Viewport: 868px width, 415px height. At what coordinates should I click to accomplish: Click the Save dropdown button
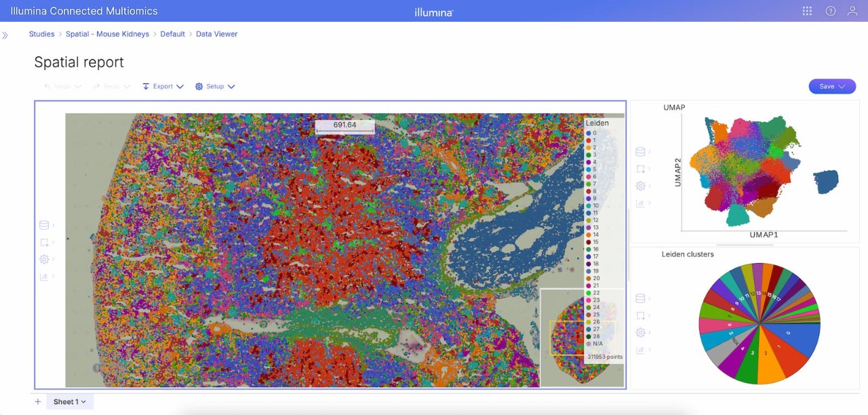click(x=832, y=87)
